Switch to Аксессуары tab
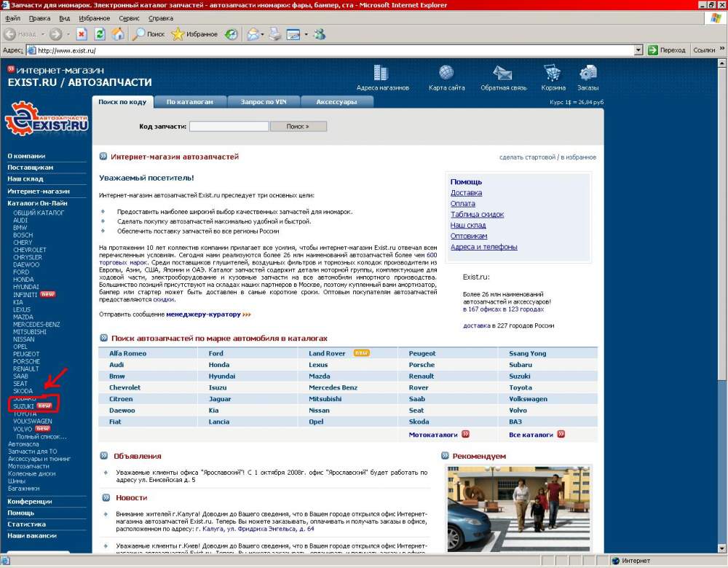Viewport: 728px width, 568px height. click(337, 102)
